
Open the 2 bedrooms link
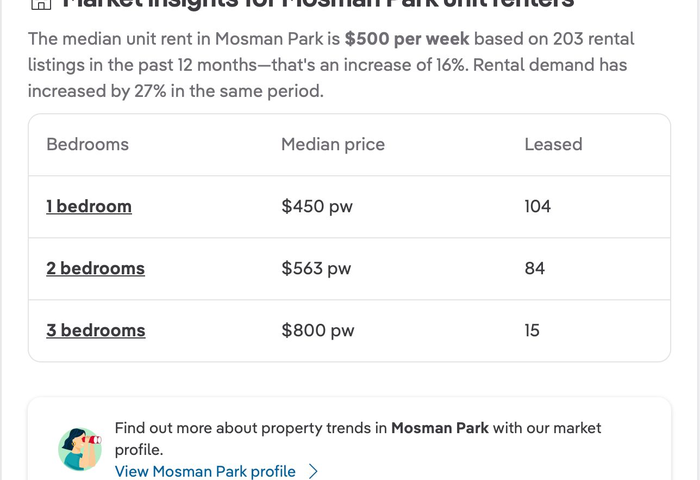[96, 268]
